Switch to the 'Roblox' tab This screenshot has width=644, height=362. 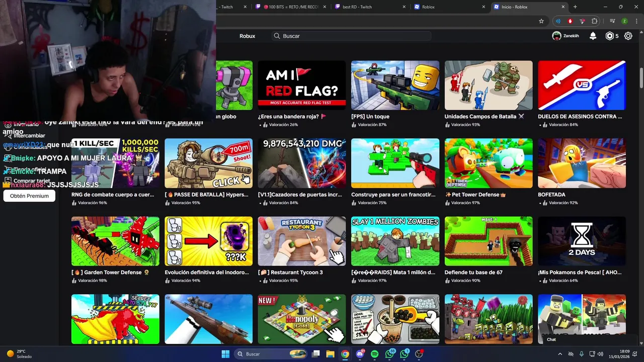(x=449, y=7)
